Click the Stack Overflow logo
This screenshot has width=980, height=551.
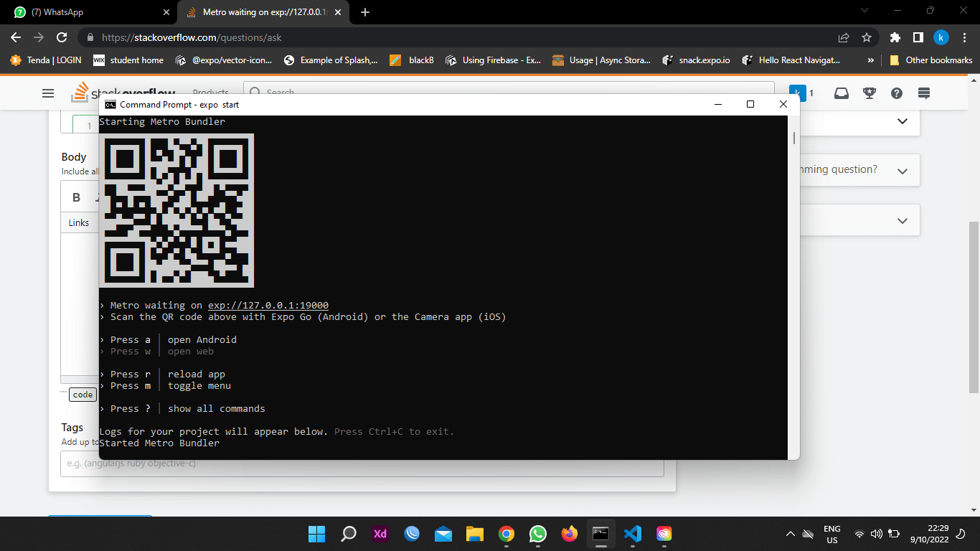tap(125, 93)
